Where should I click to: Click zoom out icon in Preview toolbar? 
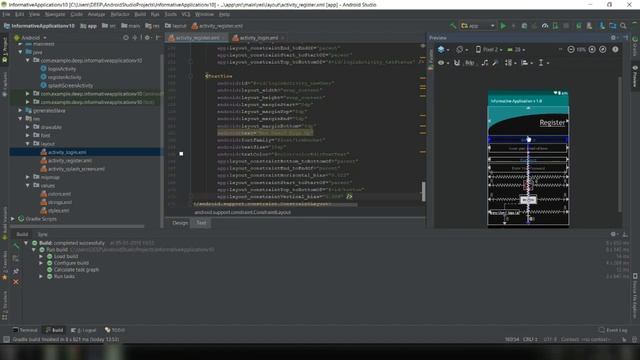pos(571,49)
